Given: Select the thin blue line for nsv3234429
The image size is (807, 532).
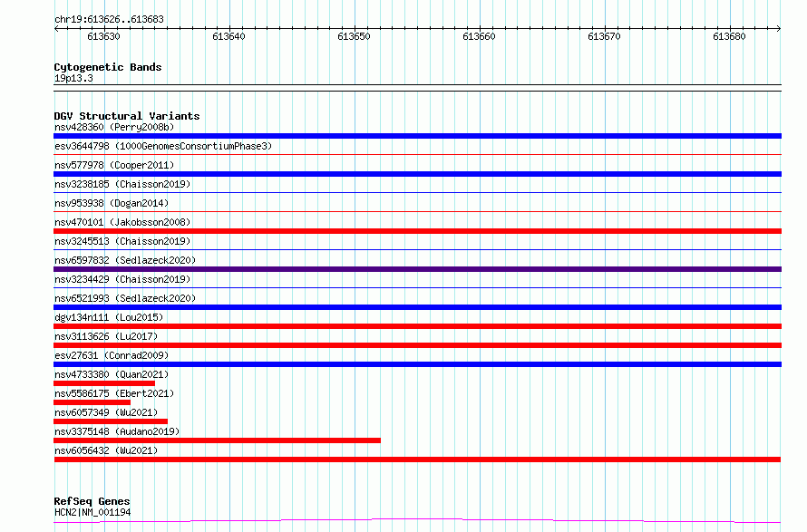Looking at the screenshot, I should pos(417,287).
